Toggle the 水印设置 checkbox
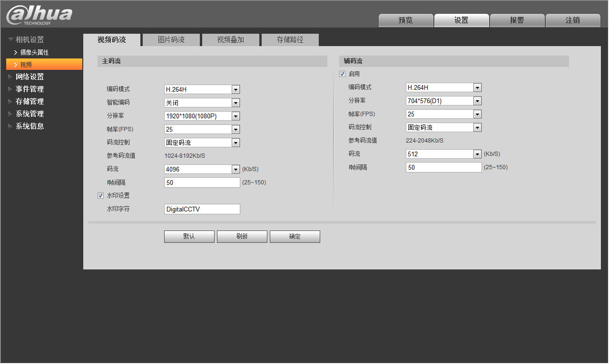This screenshot has height=364, width=609. (x=100, y=195)
